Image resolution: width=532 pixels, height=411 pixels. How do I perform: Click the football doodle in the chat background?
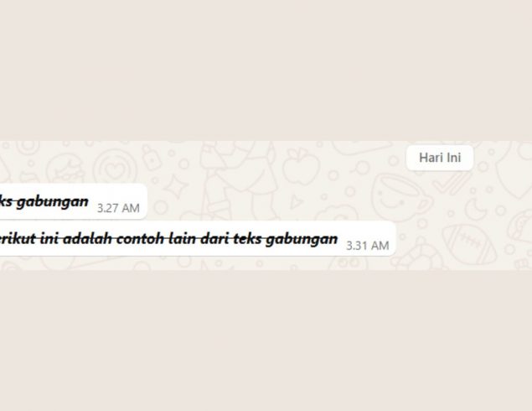(470, 244)
